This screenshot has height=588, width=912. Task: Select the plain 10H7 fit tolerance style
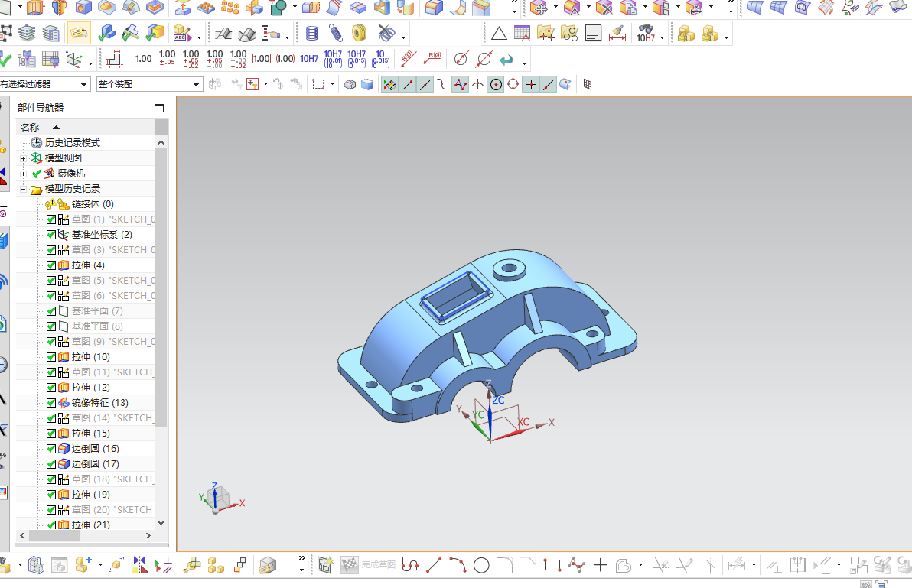pyautogui.click(x=309, y=59)
